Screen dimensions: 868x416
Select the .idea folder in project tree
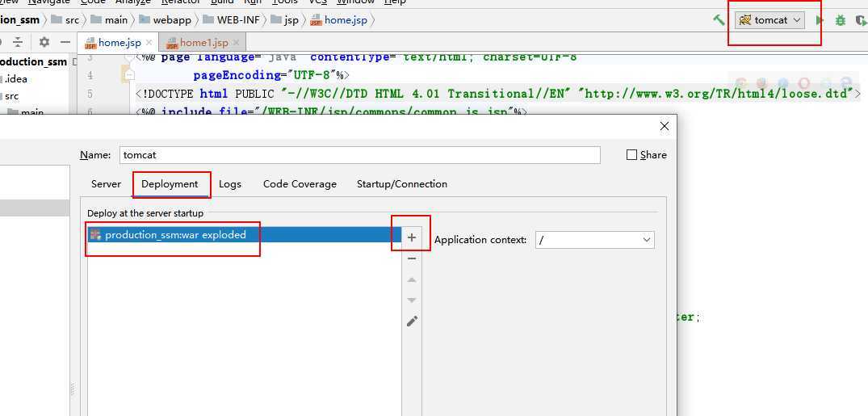pyautogui.click(x=15, y=79)
